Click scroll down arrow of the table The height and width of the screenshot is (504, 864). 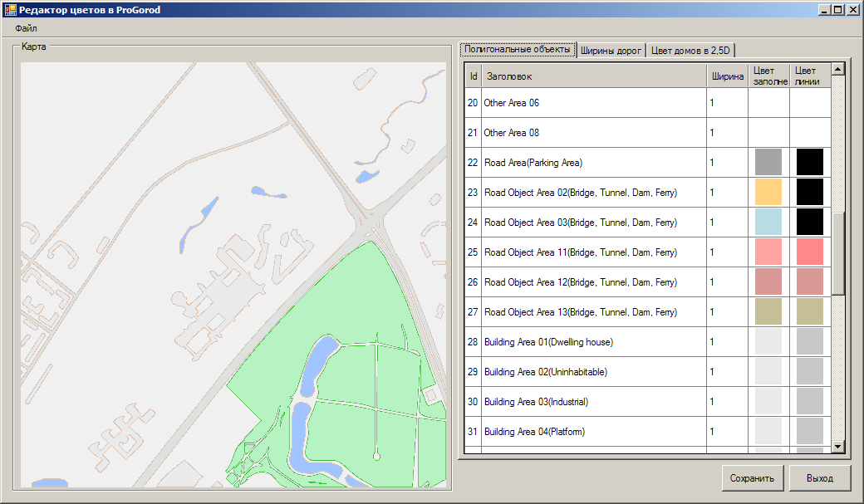(x=837, y=447)
